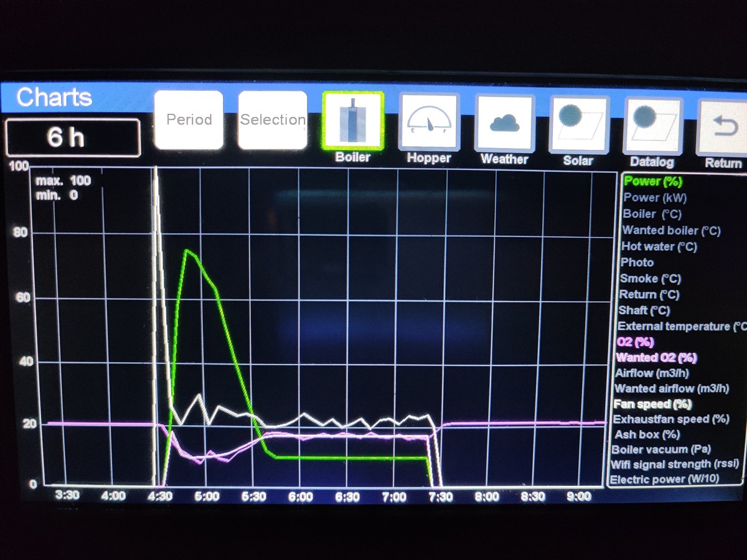Open the Solar panel icon
This screenshot has width=747, height=560.
578,124
